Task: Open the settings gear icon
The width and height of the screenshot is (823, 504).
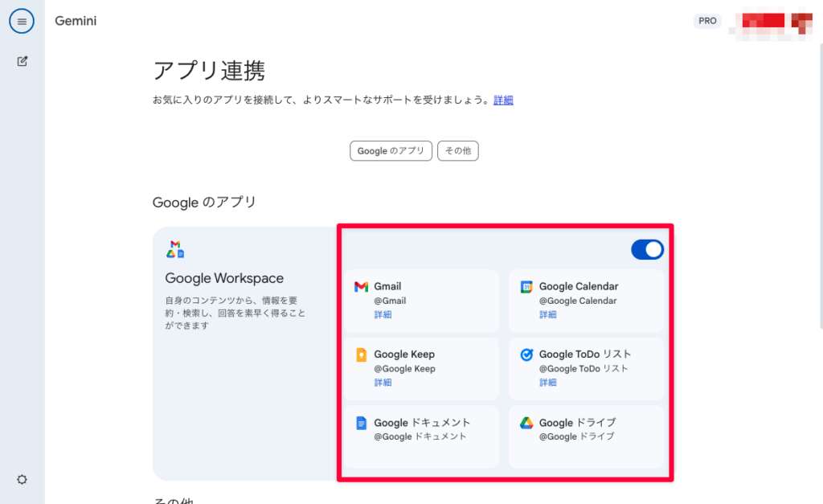Action: coord(22,479)
